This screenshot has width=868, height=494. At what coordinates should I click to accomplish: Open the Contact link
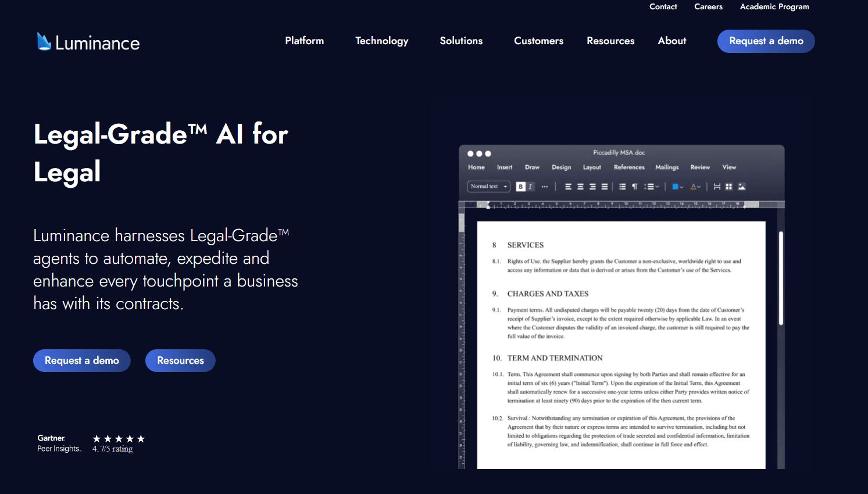click(663, 7)
